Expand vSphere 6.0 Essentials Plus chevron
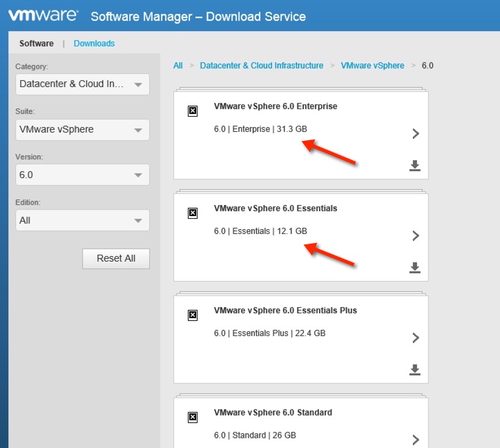 416,338
